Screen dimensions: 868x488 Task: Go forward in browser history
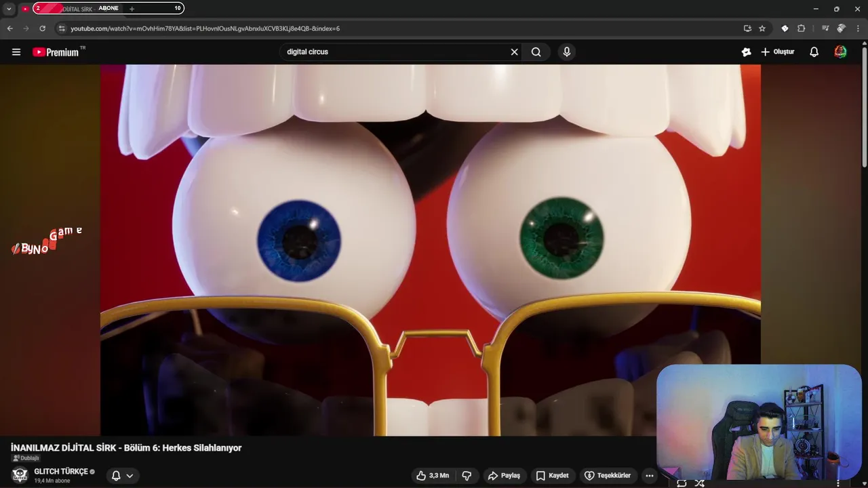coord(26,28)
